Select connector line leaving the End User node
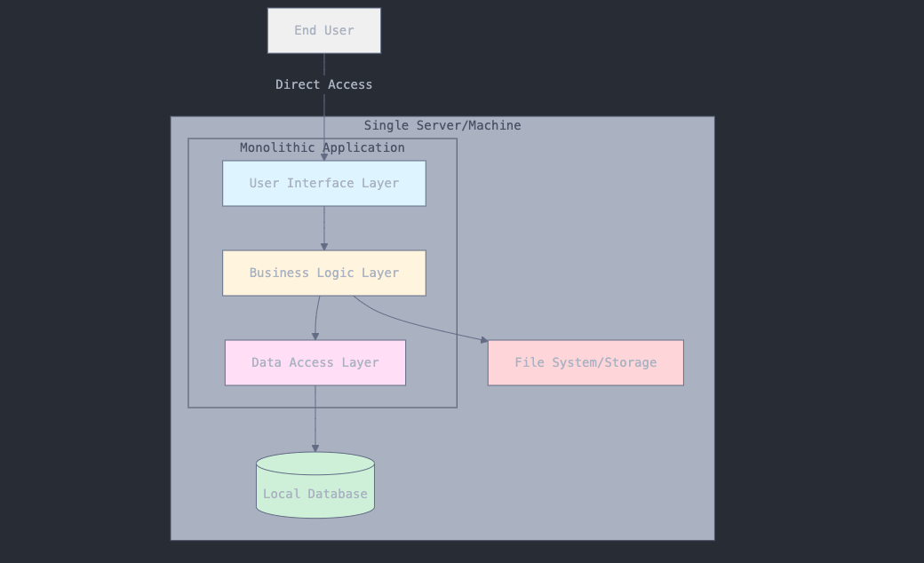 tap(324, 66)
